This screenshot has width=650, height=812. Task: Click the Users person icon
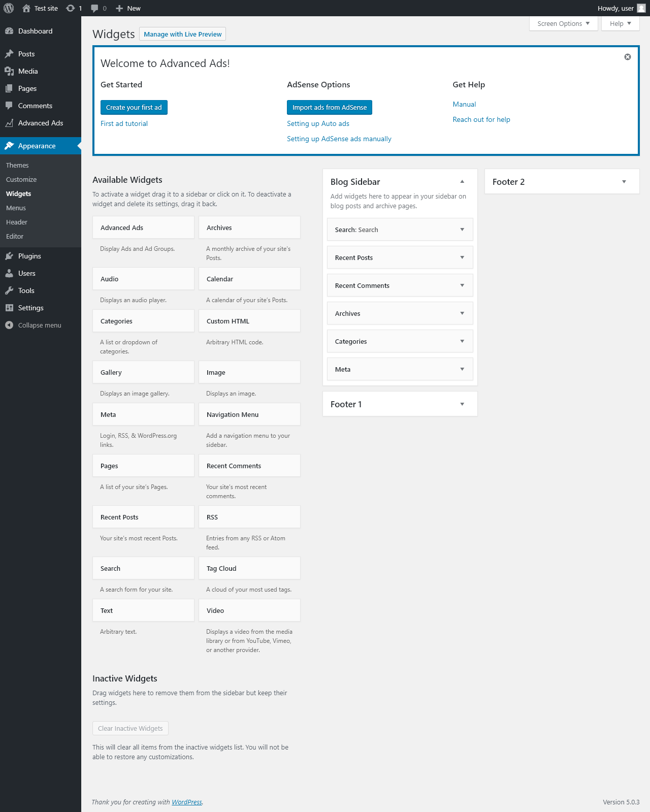coord(9,273)
